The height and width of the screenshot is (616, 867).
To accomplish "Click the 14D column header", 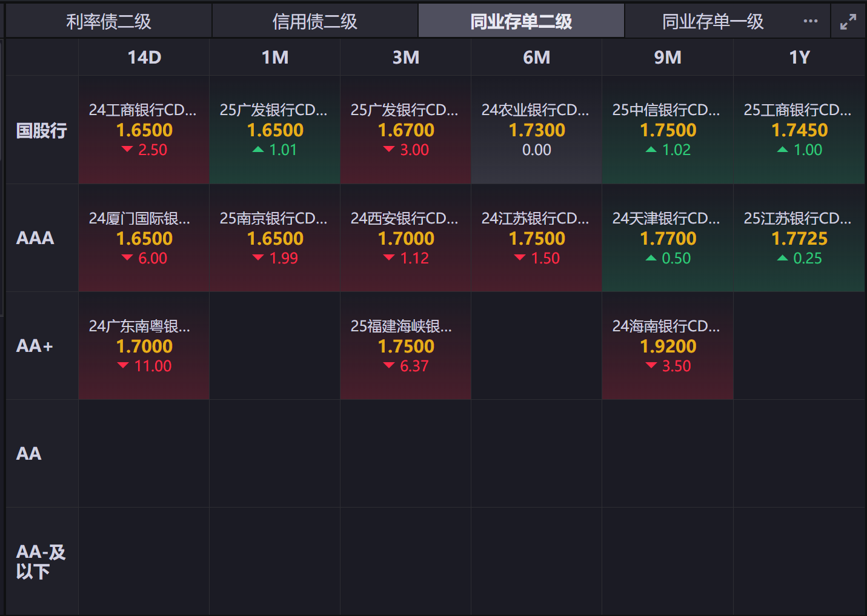I will click(x=144, y=58).
